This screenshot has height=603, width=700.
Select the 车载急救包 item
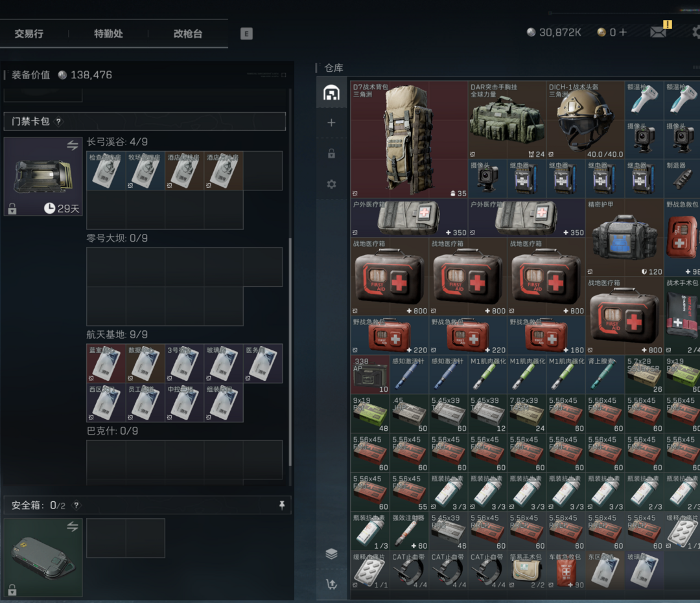(x=566, y=571)
